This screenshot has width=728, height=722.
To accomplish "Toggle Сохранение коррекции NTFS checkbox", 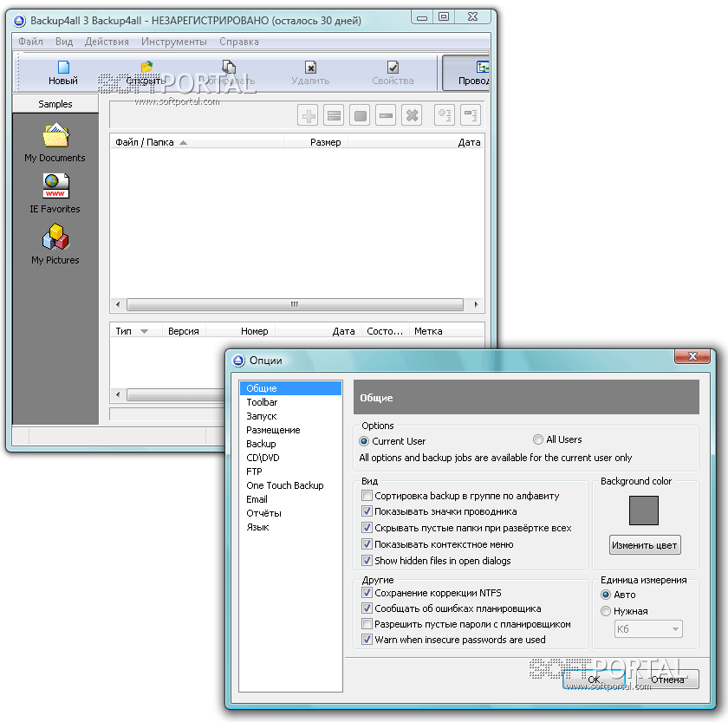I will click(x=367, y=593).
